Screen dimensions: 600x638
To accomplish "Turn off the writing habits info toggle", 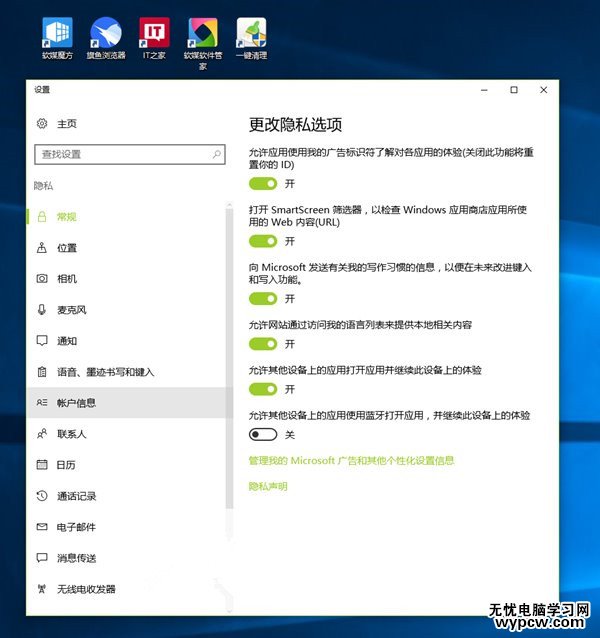I will point(263,299).
